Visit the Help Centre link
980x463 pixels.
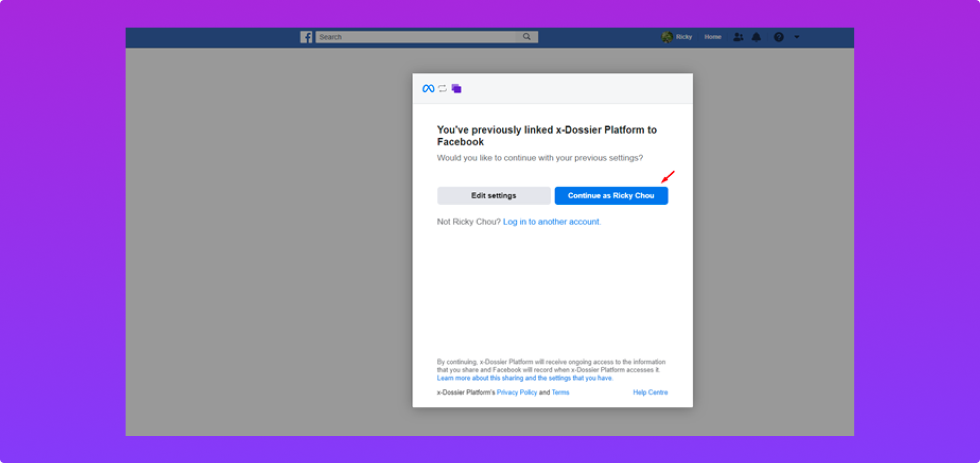(x=650, y=393)
